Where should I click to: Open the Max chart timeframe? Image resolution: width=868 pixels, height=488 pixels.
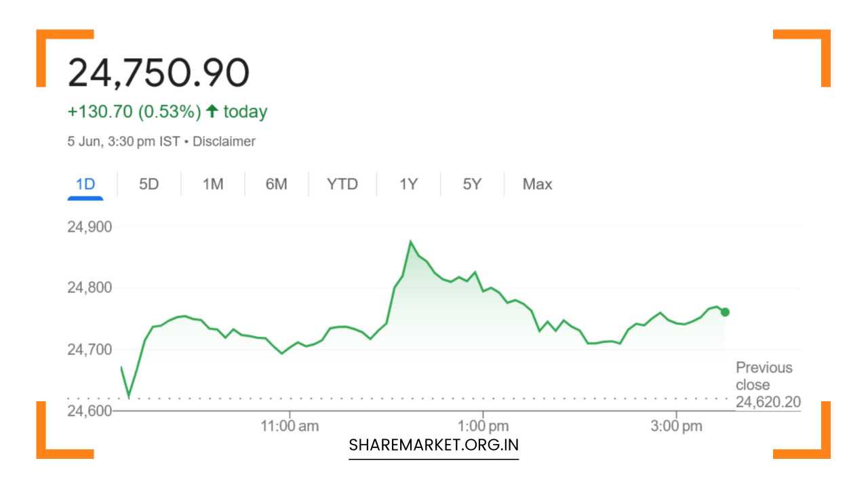537,184
